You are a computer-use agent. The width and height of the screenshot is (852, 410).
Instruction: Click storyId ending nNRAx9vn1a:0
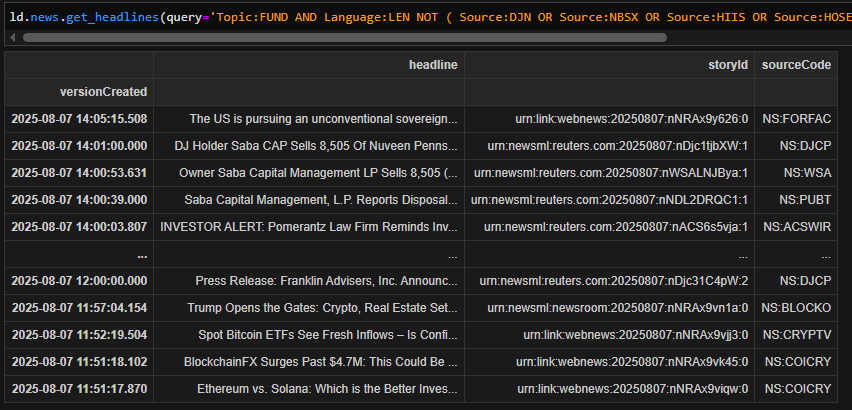click(x=618, y=308)
